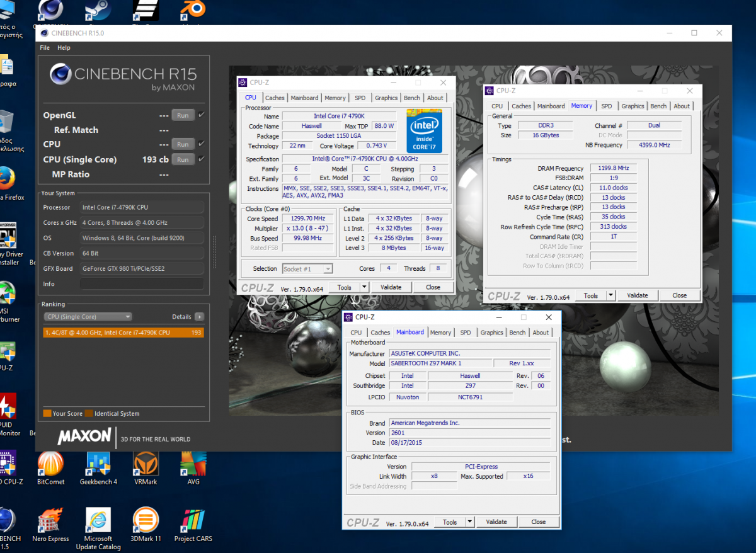Click Validate in CPU-Z Memory window
This screenshot has height=553, width=756.
[638, 295]
